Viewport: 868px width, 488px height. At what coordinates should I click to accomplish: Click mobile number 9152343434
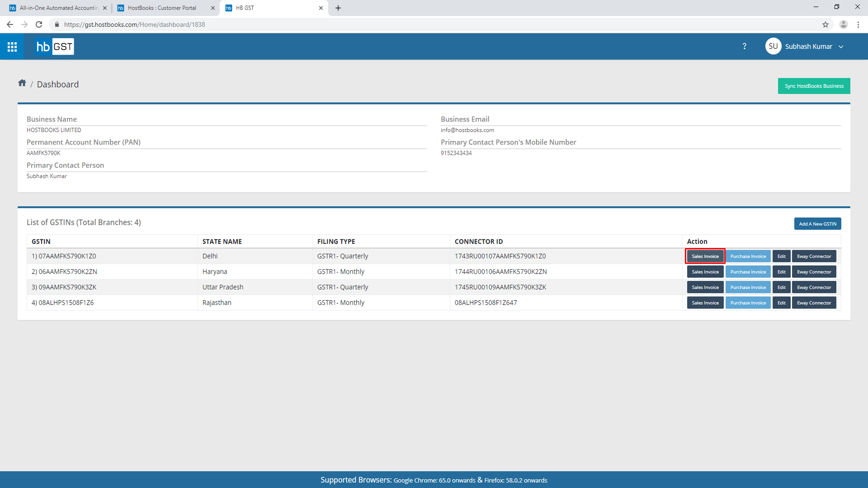[456, 153]
